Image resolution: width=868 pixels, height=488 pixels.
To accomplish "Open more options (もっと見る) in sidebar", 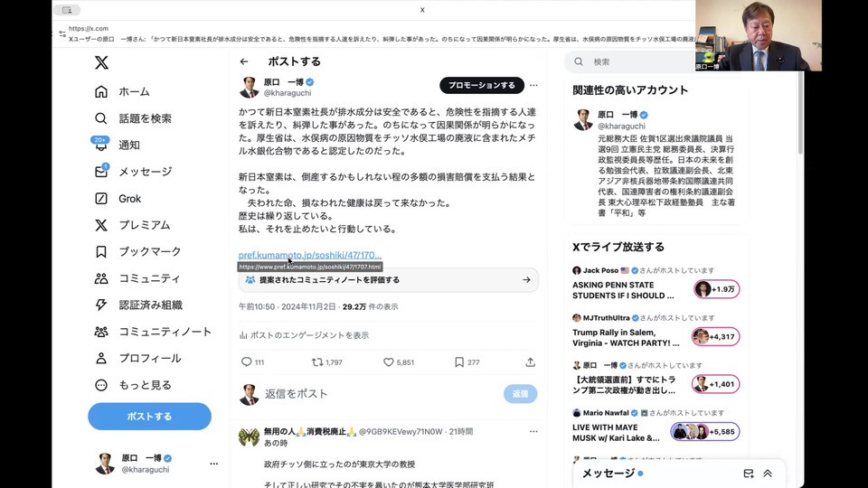I will click(x=133, y=385).
